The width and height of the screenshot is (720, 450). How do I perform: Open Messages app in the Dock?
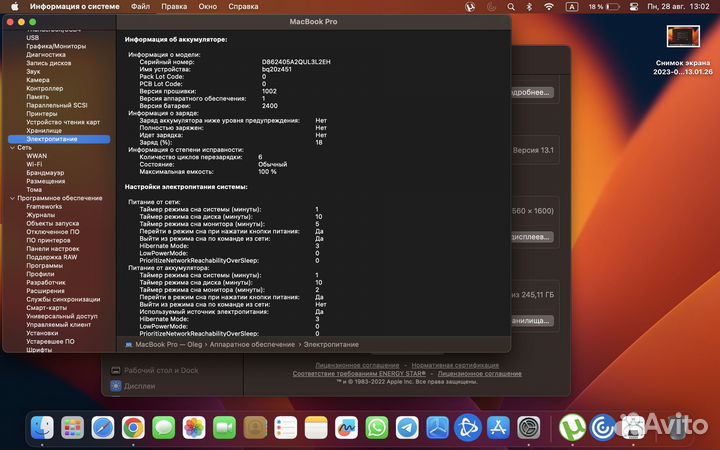[163, 428]
